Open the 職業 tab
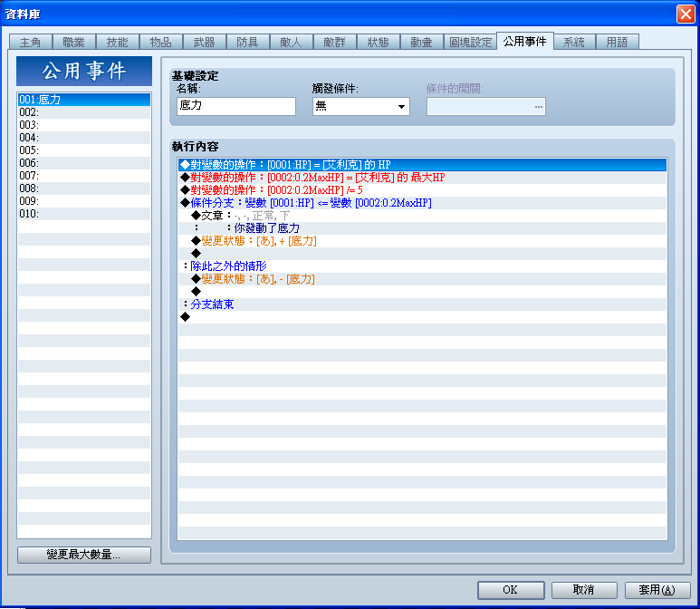700x609 pixels. [74, 42]
